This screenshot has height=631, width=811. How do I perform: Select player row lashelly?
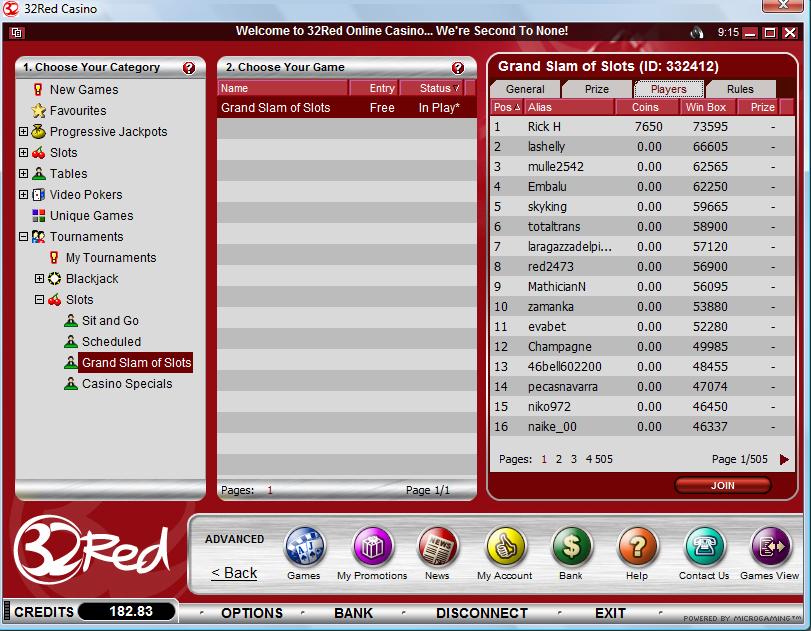click(x=642, y=146)
